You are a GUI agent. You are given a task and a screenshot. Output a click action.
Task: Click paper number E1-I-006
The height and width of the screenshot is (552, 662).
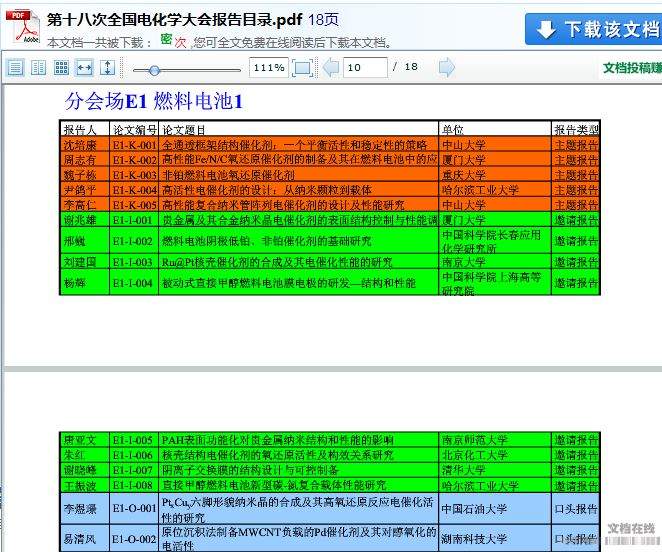132,455
